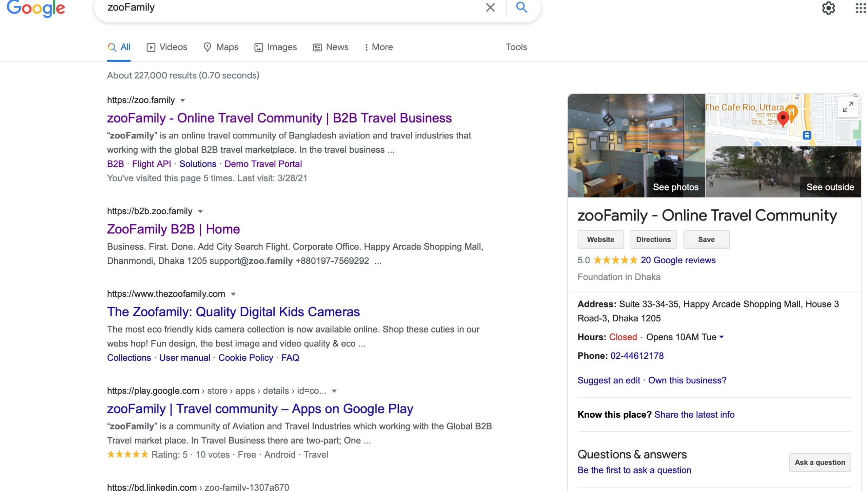Screen dimensions: 868x491
Task: Click the map thumbnail in knowledge panel
Action: tap(783, 120)
